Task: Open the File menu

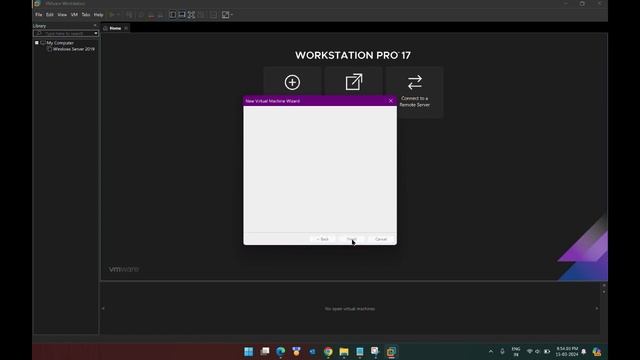Action: (x=38, y=15)
